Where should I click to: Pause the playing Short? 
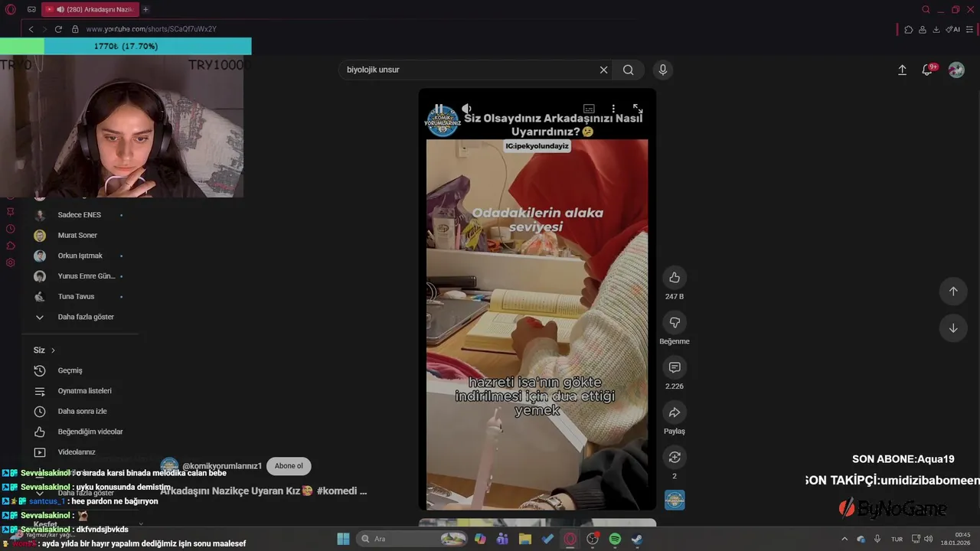pos(439,109)
